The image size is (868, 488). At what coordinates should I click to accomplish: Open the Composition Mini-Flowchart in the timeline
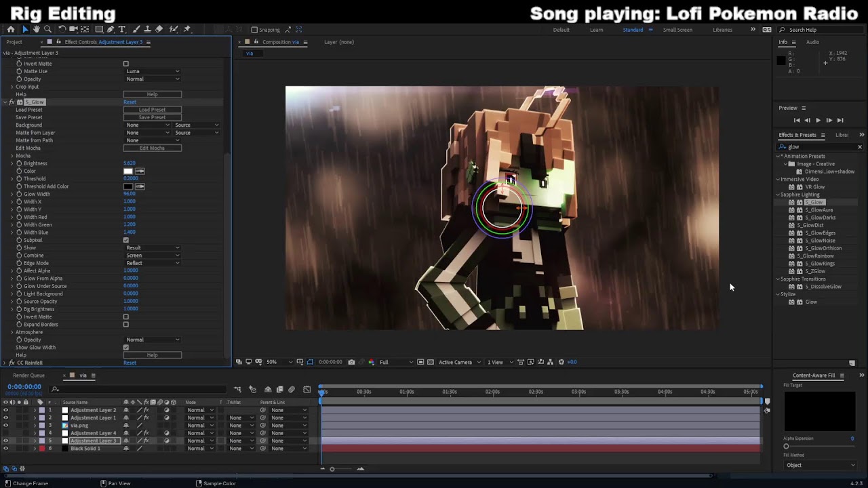tap(237, 389)
